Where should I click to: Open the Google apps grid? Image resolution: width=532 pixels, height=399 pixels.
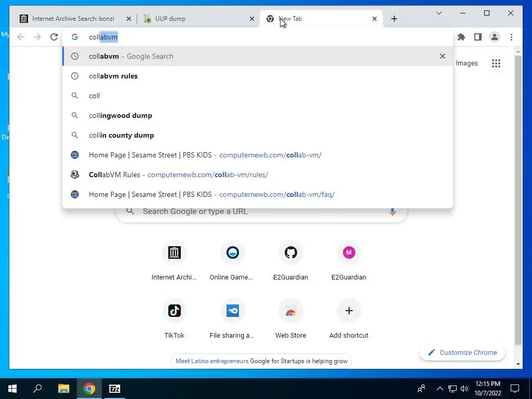[x=496, y=63]
